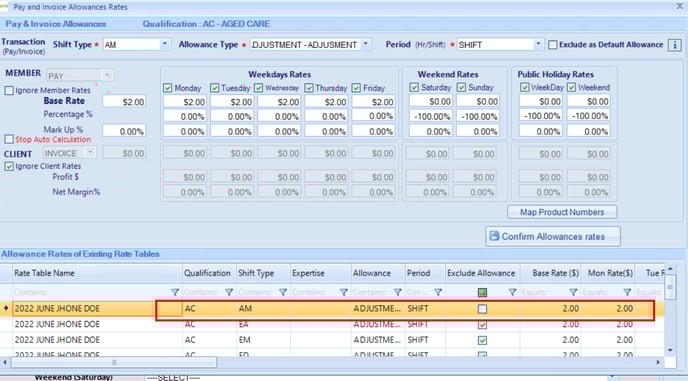Uncheck Public Holiday WeekDay checkbox
The height and width of the screenshot is (381, 688).
point(524,87)
